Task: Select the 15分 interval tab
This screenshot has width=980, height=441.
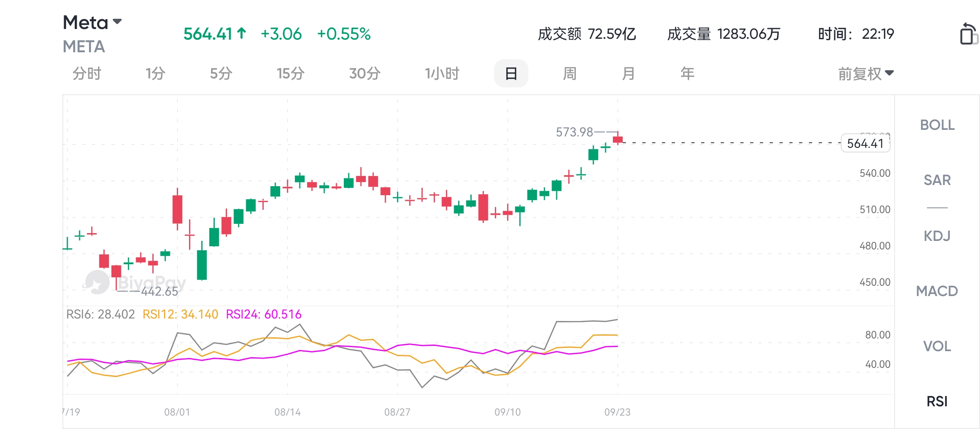Action: (x=290, y=74)
